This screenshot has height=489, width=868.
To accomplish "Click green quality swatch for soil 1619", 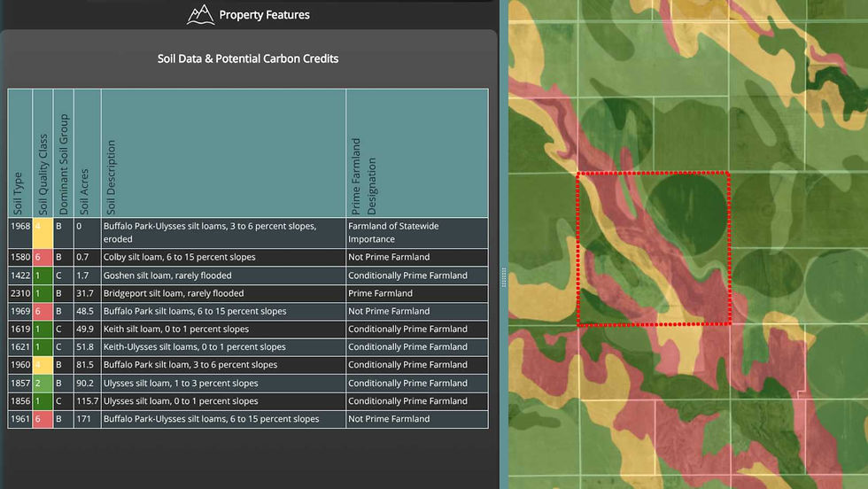I will tap(43, 329).
